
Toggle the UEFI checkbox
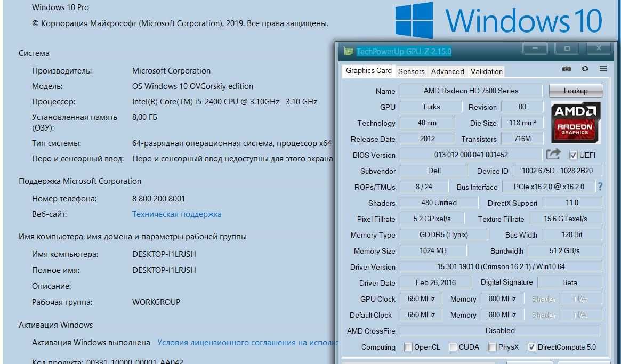click(573, 155)
